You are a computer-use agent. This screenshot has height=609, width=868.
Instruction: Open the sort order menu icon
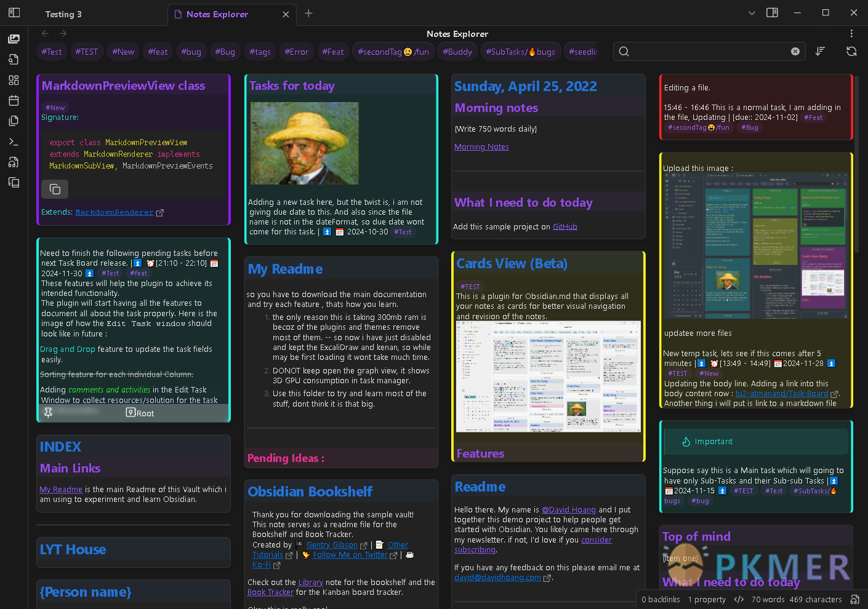820,52
